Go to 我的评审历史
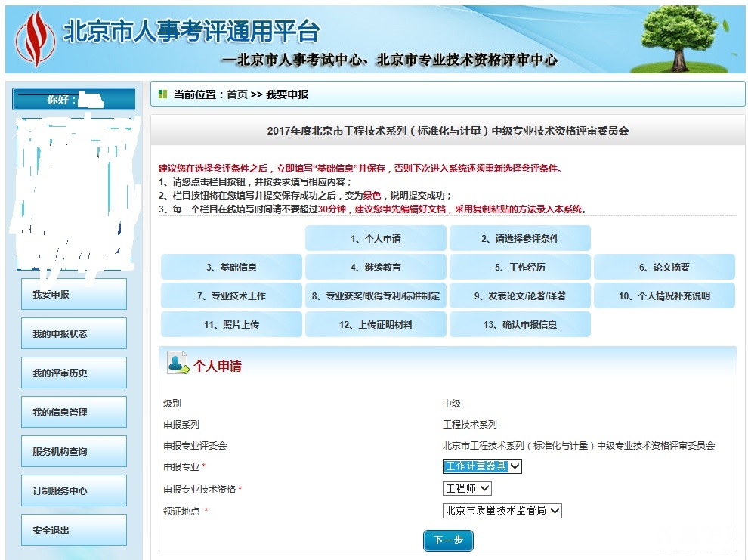748x560 pixels. coord(74,373)
